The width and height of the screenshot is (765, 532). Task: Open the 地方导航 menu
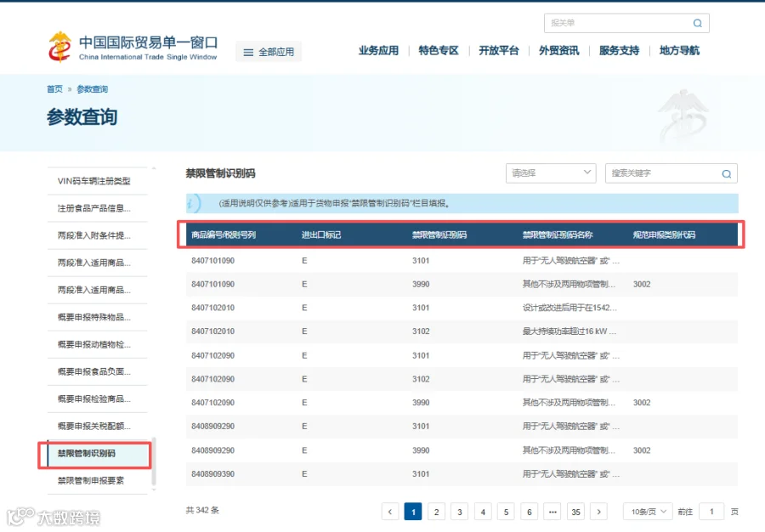click(679, 51)
